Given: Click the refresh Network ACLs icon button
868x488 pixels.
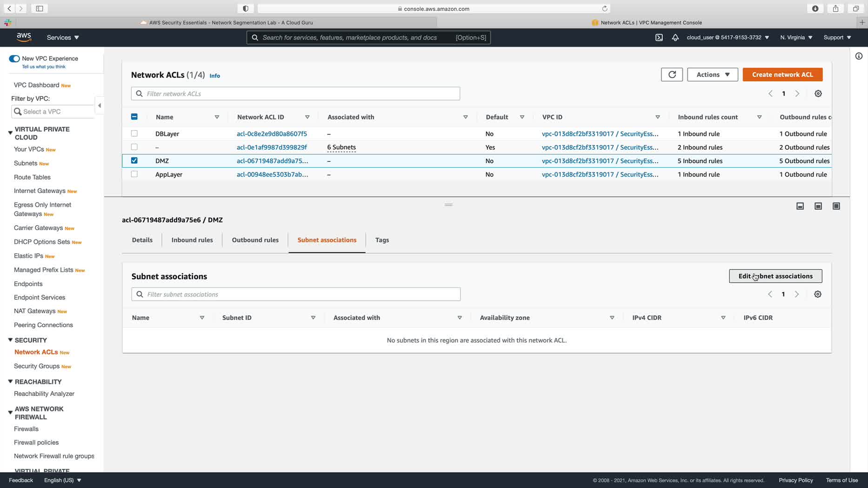Looking at the screenshot, I should (x=672, y=74).
